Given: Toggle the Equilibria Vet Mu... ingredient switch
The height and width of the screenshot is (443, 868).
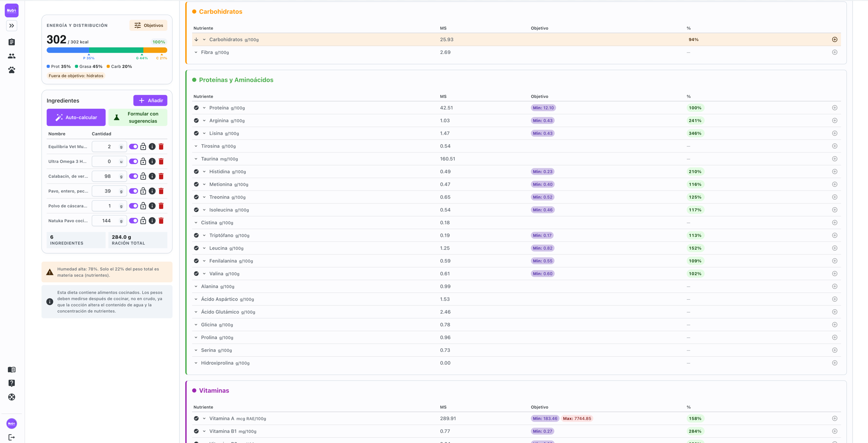Looking at the screenshot, I should 133,147.
